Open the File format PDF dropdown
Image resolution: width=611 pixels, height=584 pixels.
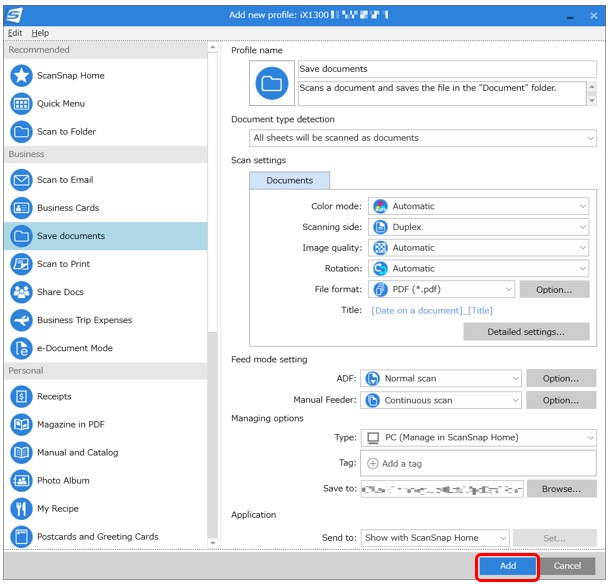pos(441,289)
